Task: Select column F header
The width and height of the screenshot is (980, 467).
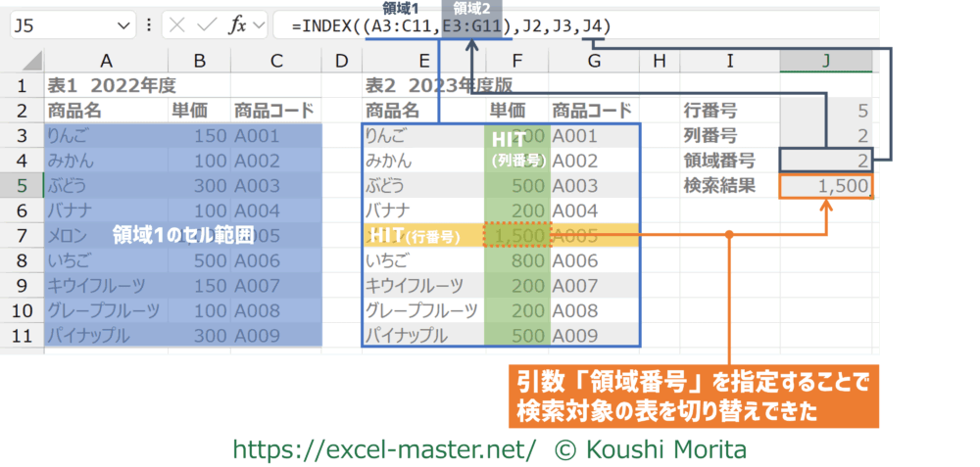Action: pos(516,62)
